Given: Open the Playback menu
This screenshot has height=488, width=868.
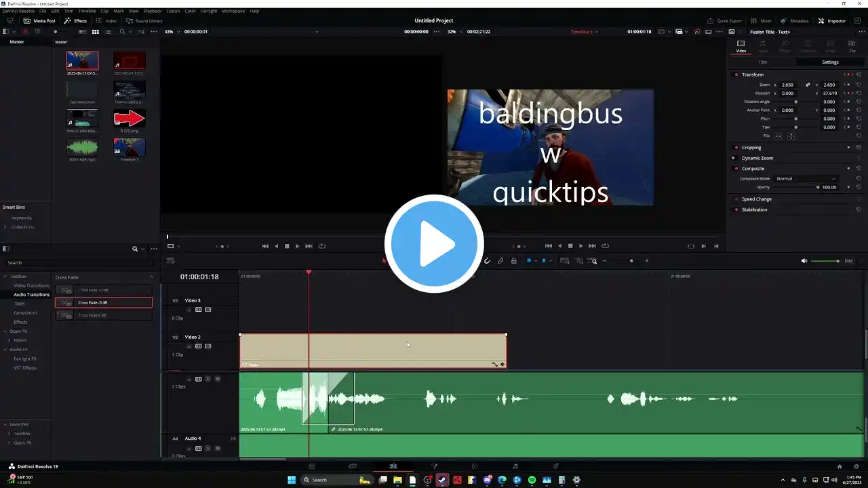Looking at the screenshot, I should [x=153, y=11].
